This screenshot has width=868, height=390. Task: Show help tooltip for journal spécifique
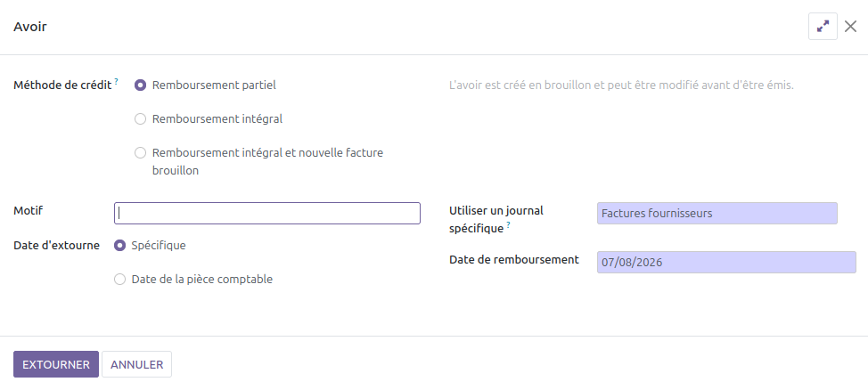(x=508, y=224)
